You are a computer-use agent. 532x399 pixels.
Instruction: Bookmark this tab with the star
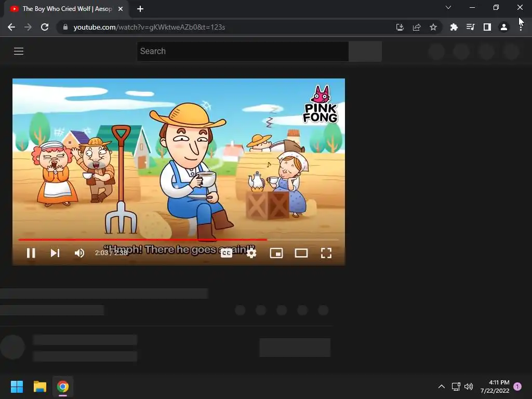coord(433,27)
